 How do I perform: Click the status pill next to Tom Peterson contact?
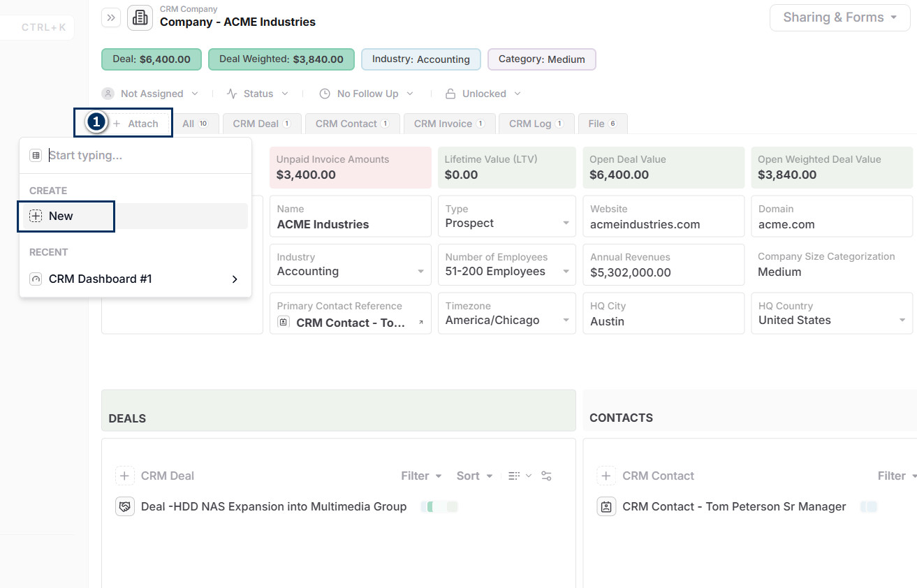pos(869,507)
